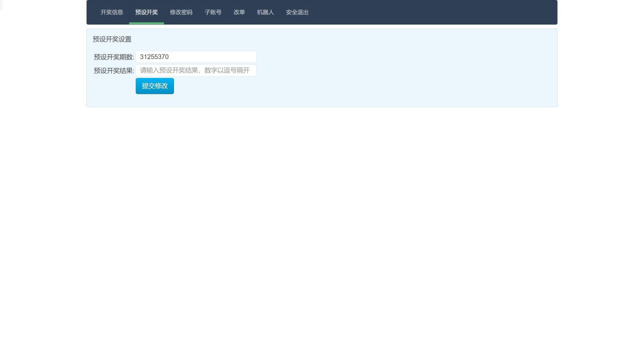This screenshot has height=345, width=644.
Task: Select the 预设开奖 tab
Action: tap(146, 12)
